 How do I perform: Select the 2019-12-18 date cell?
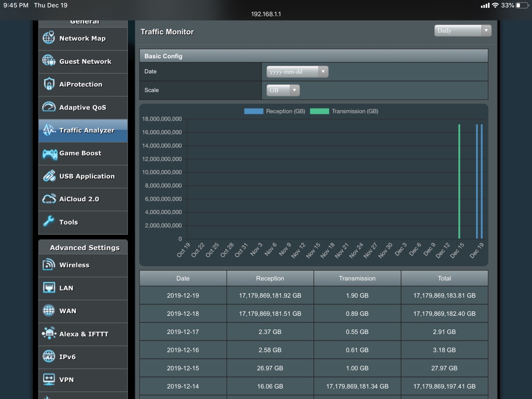click(183, 314)
